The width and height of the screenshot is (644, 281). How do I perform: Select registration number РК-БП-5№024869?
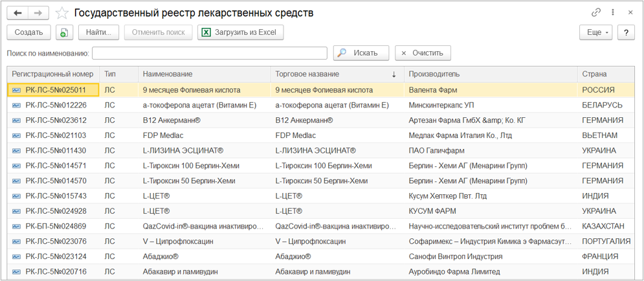point(56,226)
